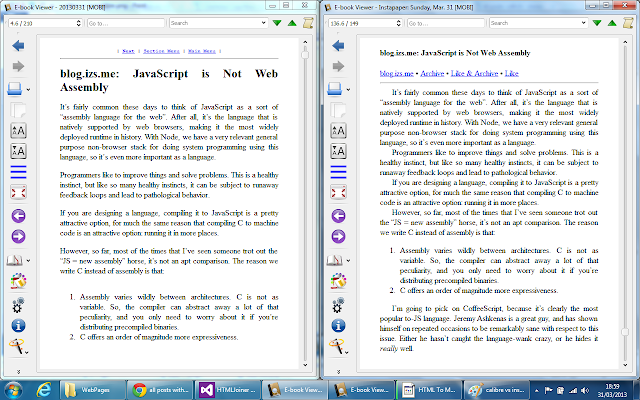Click the Archive link in the Instapaper viewer

(x=432, y=73)
